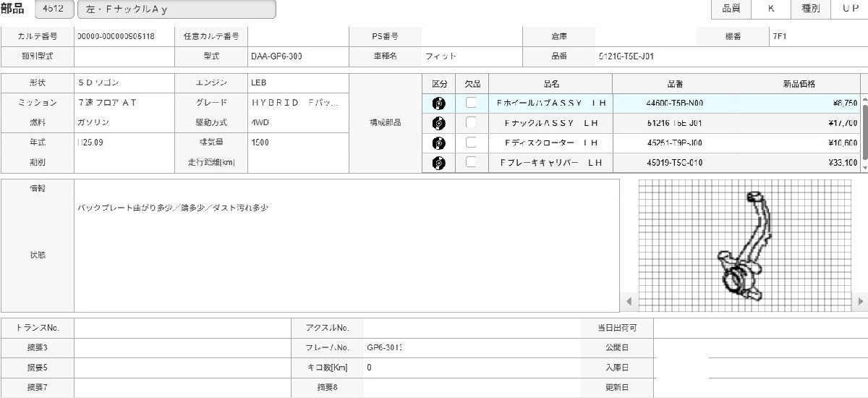
Task: Click the 欠品 column header
Action: [x=472, y=83]
